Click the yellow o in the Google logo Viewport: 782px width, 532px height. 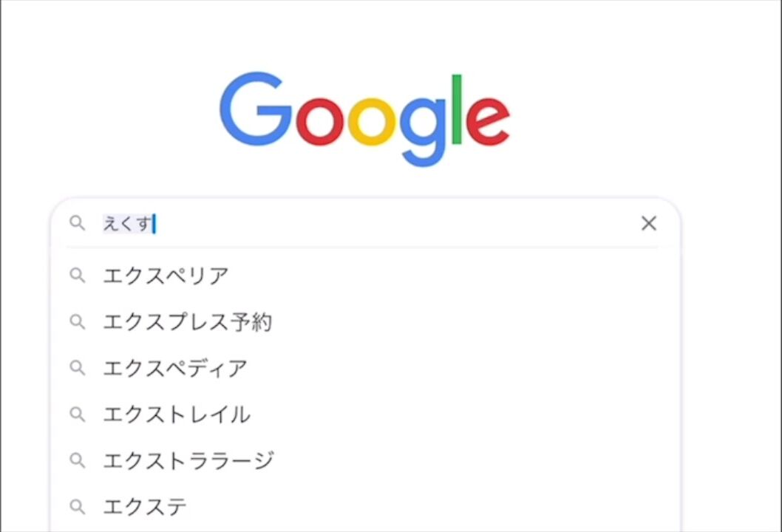[x=370, y=120]
